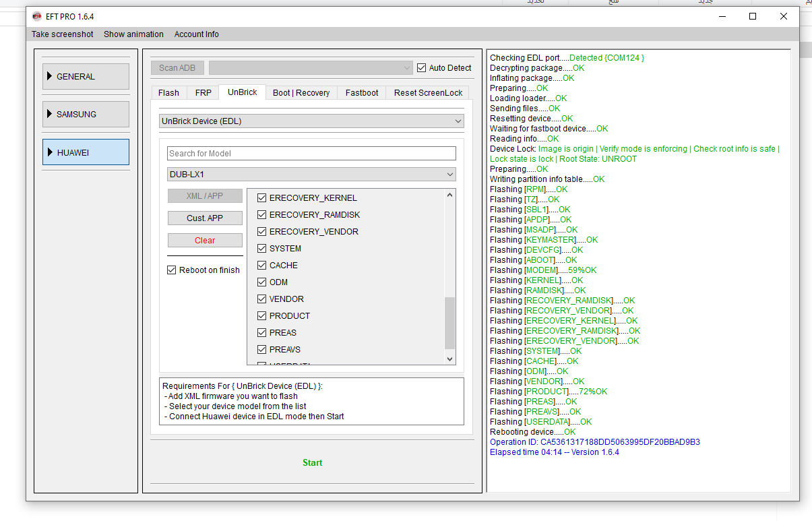This screenshot has width=812, height=521.
Task: Open the UnBrick Device (EDL) dropdown
Action: pos(311,121)
